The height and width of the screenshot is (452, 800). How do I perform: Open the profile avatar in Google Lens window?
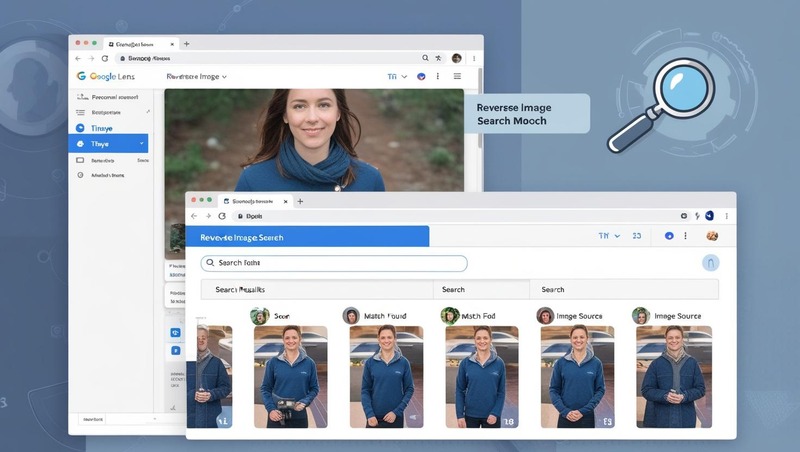pyautogui.click(x=457, y=58)
